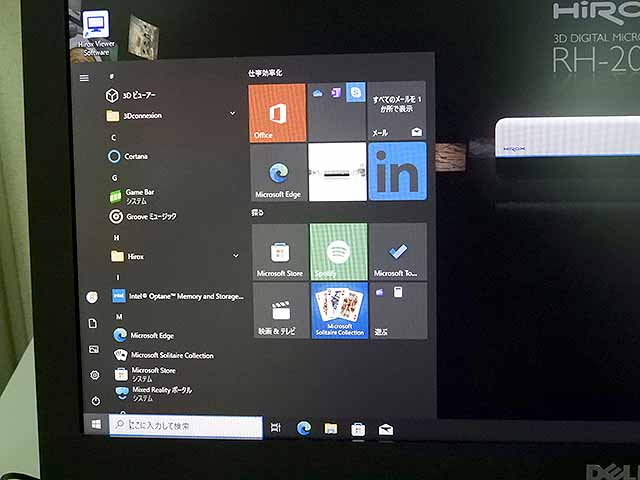This screenshot has width=640, height=480.
Task: Launch Cortana from the app list
Action: tap(128, 156)
